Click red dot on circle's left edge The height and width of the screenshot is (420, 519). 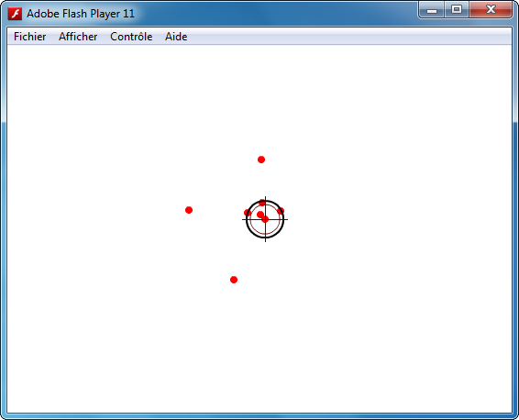[248, 213]
